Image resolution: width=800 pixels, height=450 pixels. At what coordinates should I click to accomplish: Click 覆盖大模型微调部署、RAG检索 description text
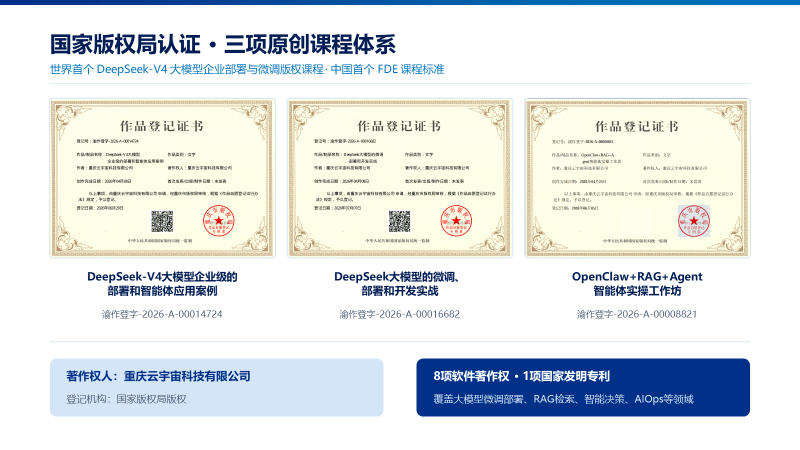pyautogui.click(x=563, y=399)
